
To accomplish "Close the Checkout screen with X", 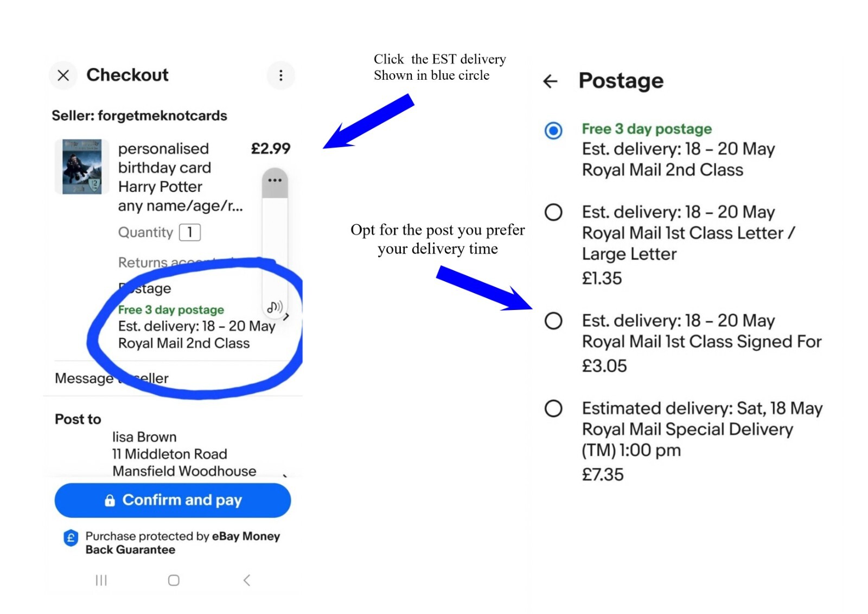I will tap(63, 75).
